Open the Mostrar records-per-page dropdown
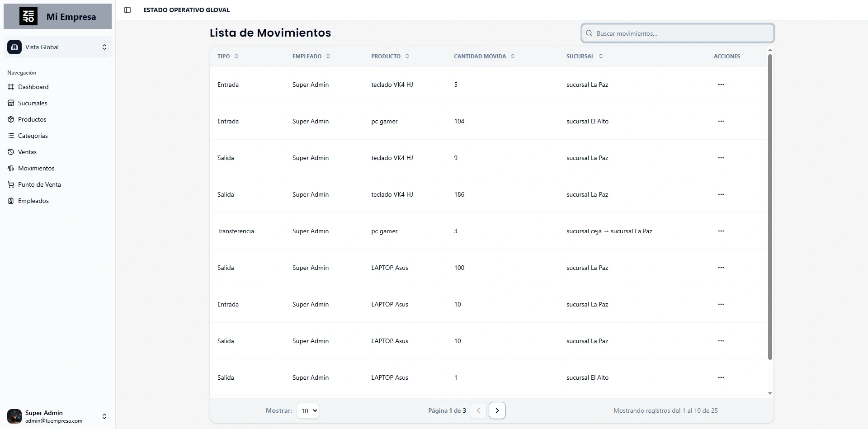This screenshot has height=429, width=868. (x=307, y=410)
